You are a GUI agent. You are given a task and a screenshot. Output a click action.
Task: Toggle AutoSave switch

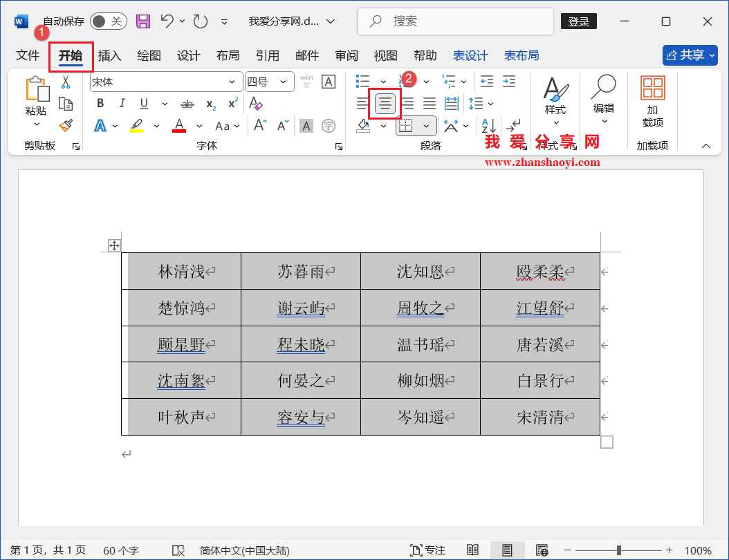pos(109,21)
